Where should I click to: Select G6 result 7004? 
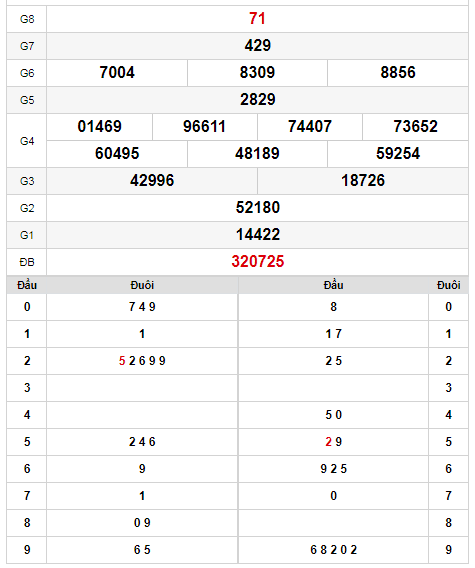[x=117, y=72]
